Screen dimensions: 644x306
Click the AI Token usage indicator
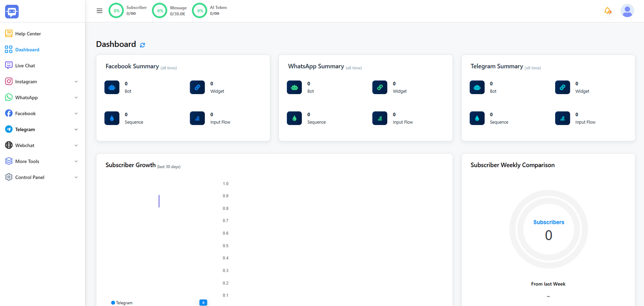click(x=199, y=11)
